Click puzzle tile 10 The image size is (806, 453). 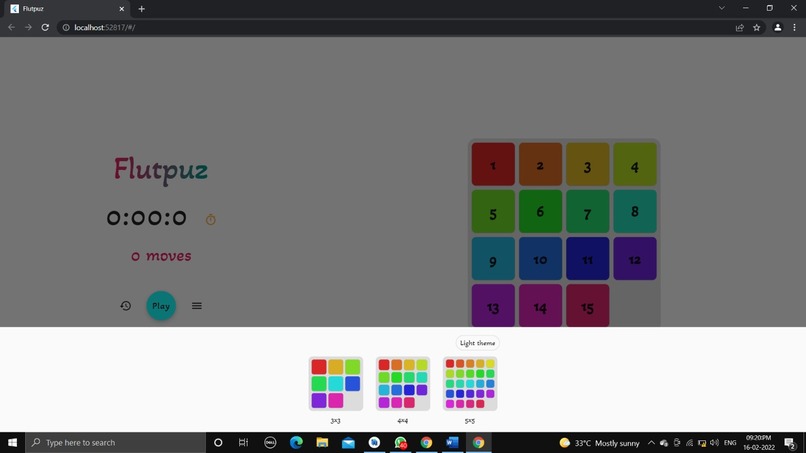[x=540, y=259]
